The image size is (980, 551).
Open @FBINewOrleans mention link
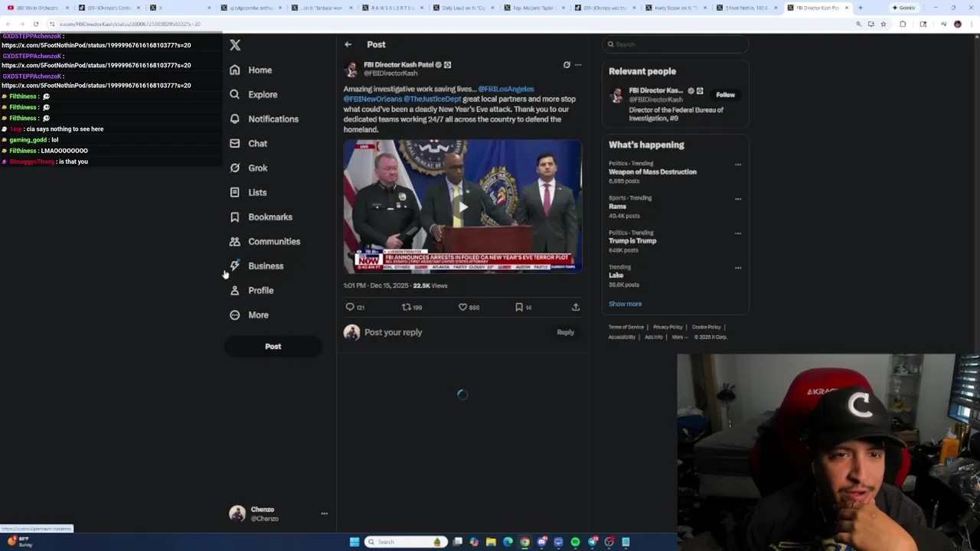(x=373, y=99)
